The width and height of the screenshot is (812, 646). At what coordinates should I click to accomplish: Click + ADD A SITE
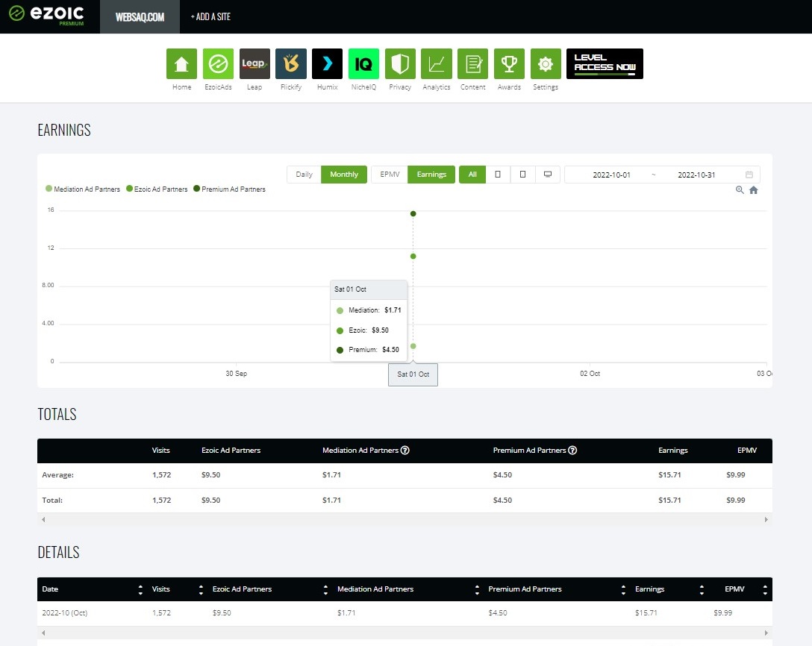pyautogui.click(x=210, y=16)
